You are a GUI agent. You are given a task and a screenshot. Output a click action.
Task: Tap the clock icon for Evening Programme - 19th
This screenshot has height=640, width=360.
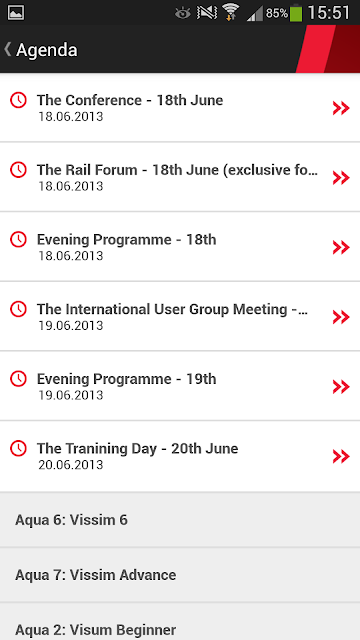[18, 378]
